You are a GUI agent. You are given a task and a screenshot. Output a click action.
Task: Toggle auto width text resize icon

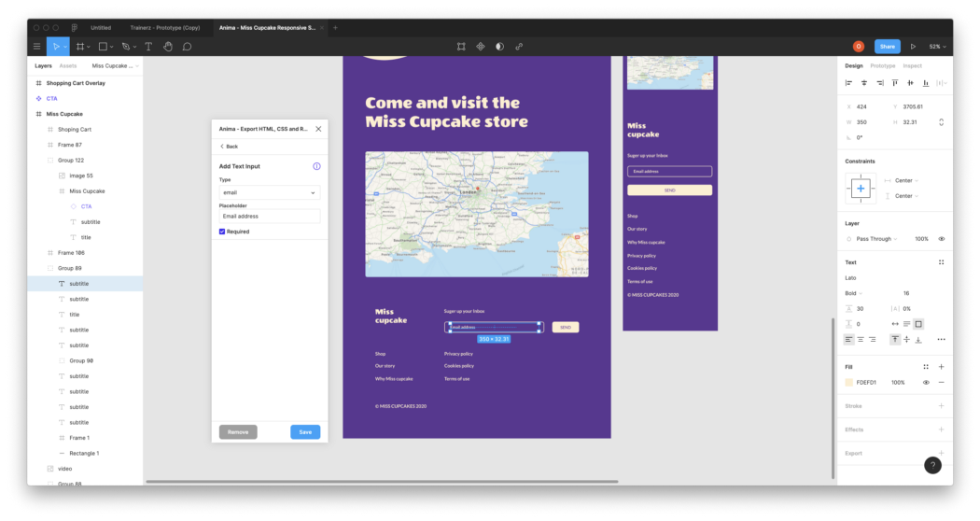[895, 324]
